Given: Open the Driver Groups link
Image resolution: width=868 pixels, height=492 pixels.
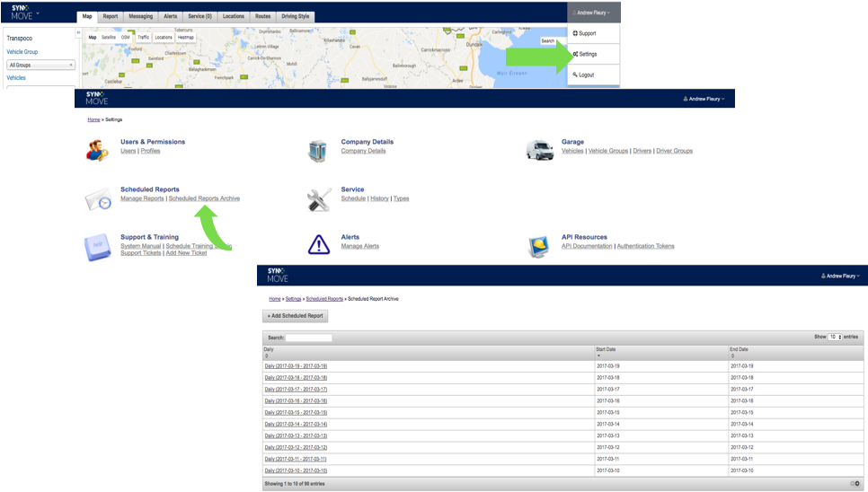Looking at the screenshot, I should [x=674, y=151].
